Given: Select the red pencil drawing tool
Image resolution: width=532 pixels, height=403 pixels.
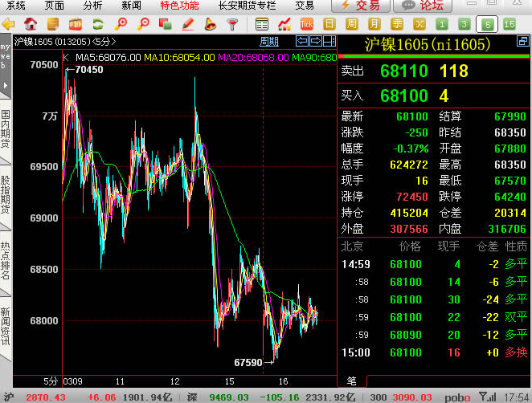Looking at the screenshot, I should pos(187,24).
